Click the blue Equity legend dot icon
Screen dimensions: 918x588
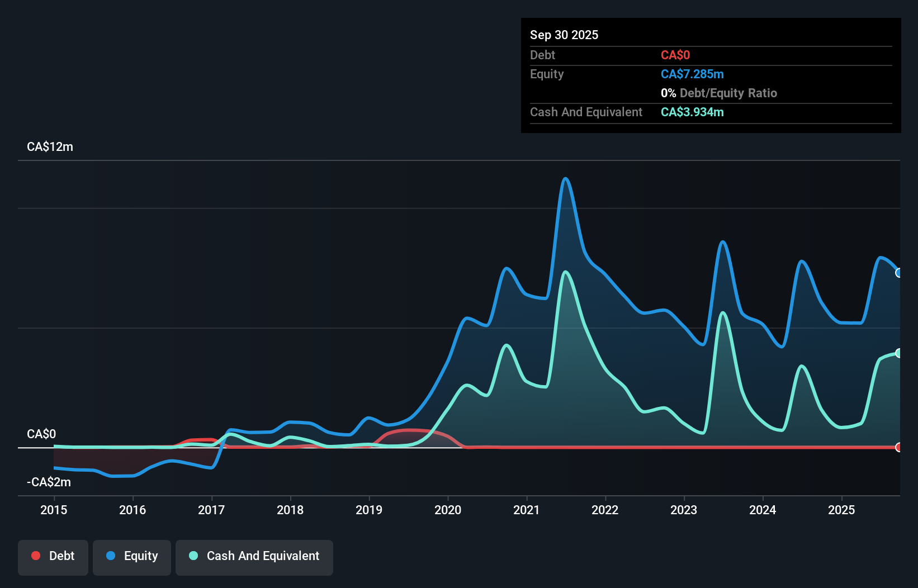pos(110,556)
